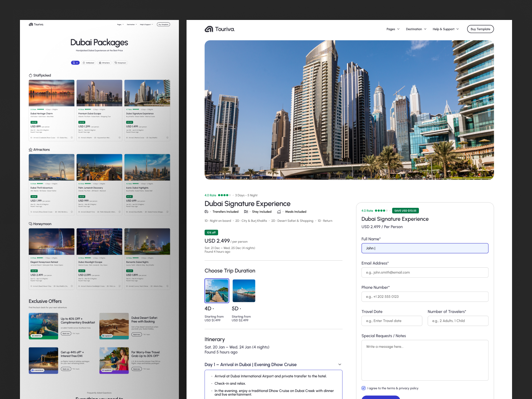
Task: Click the Stay Included hotel icon
Action: (246, 211)
